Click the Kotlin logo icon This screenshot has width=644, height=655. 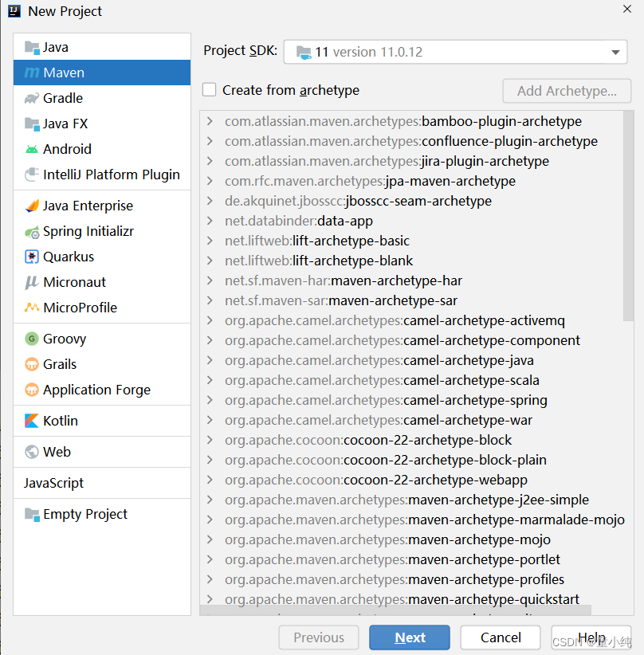pyautogui.click(x=32, y=421)
